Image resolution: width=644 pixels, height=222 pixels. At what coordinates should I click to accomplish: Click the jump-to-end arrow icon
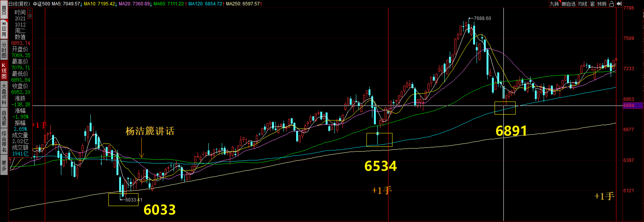pyautogui.click(x=619, y=4)
